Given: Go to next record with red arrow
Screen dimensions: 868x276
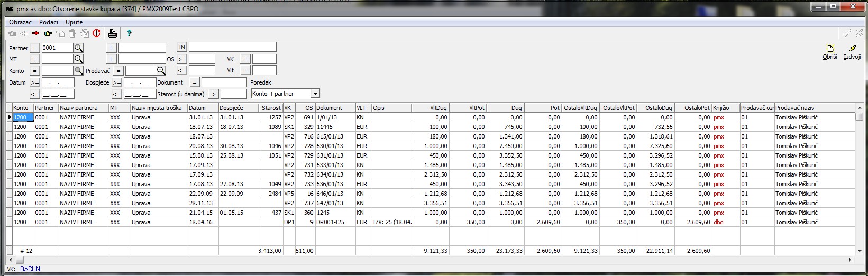Looking at the screenshot, I should pyautogui.click(x=36, y=33).
